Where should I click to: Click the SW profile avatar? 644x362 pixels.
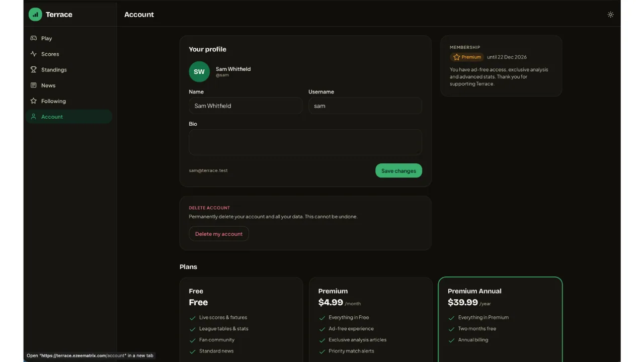tap(199, 71)
